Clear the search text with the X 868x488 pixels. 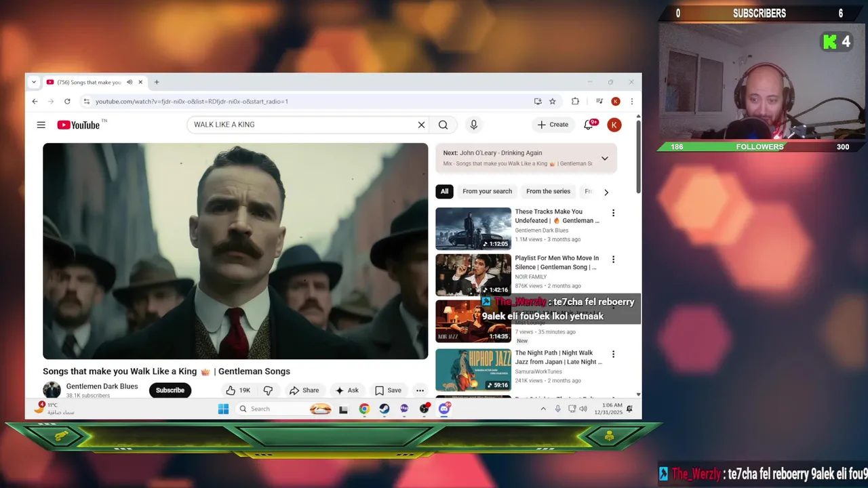421,125
